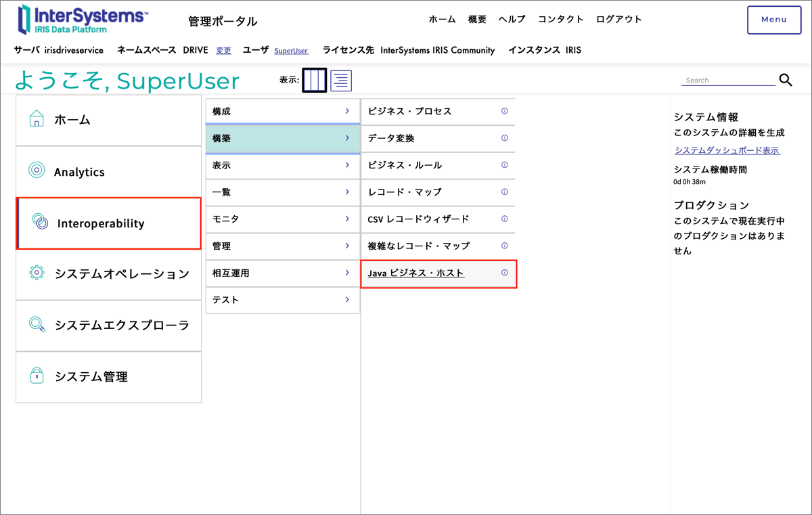Image resolution: width=812 pixels, height=515 pixels.
Task: Switch to column view display icon
Action: point(315,81)
